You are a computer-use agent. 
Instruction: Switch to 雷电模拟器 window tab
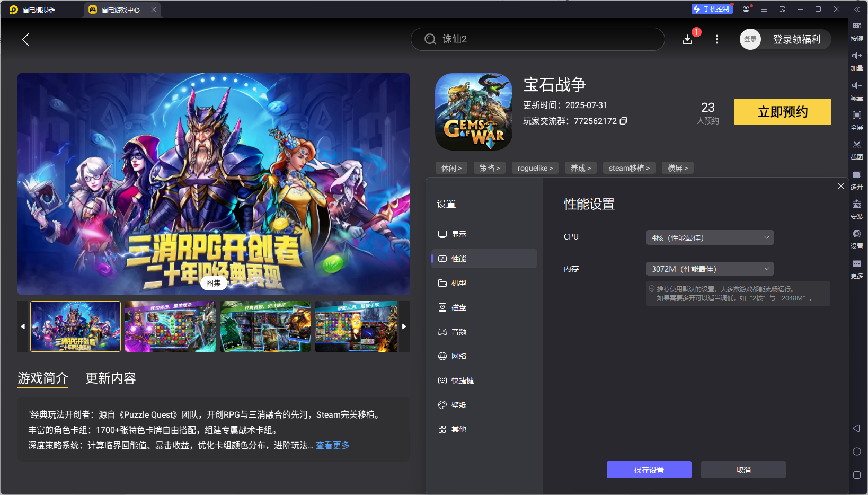pyautogui.click(x=39, y=10)
